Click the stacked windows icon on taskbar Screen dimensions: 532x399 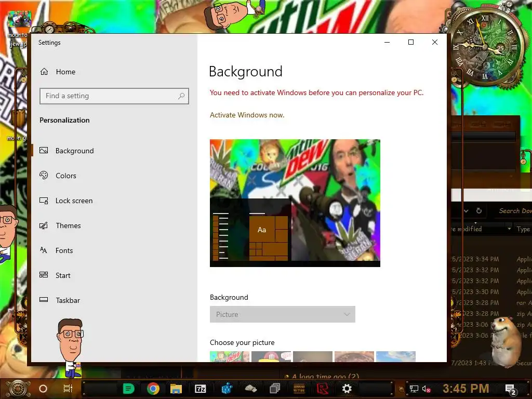pyautogui.click(x=275, y=389)
